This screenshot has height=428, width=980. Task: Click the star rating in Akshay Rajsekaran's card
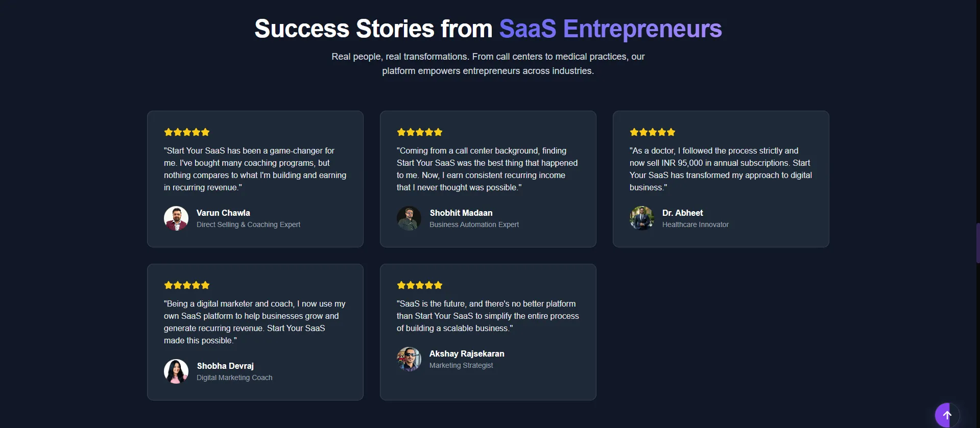click(420, 285)
